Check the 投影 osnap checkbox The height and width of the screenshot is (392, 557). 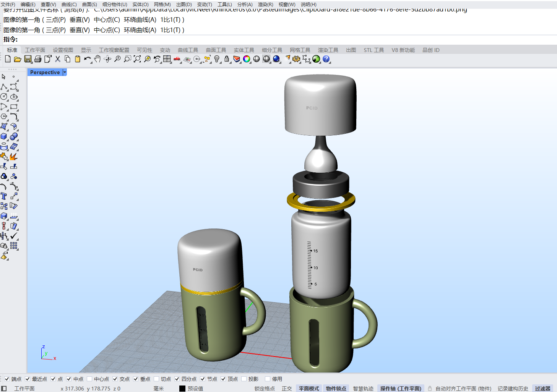pos(244,379)
